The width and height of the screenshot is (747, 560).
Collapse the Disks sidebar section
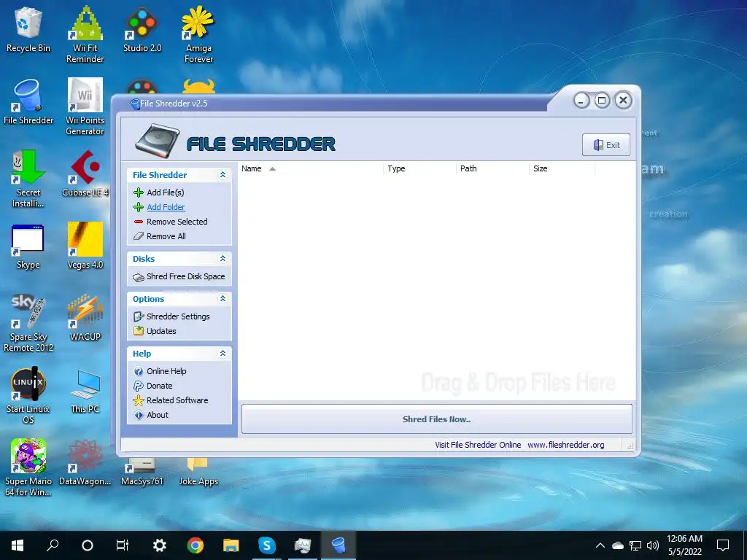pyautogui.click(x=222, y=259)
